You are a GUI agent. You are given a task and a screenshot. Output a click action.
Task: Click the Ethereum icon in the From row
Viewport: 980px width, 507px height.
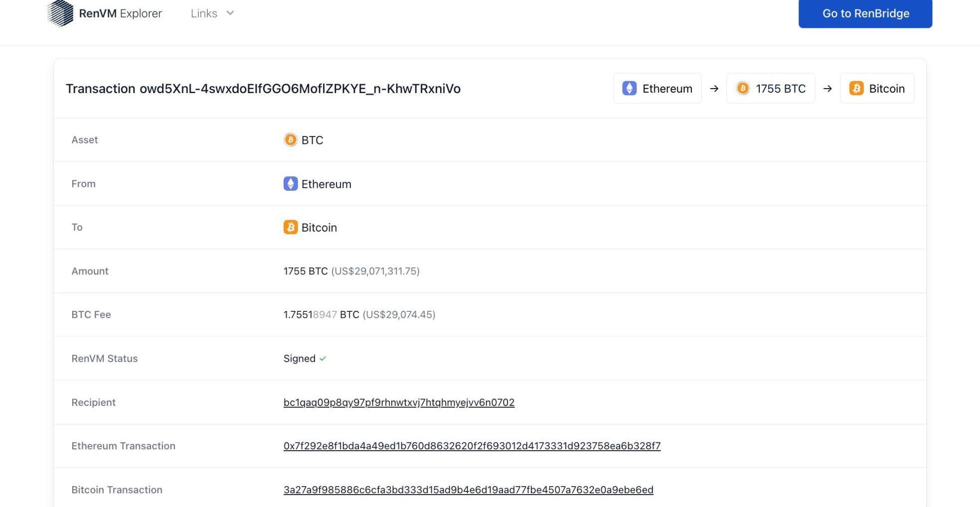click(x=290, y=184)
